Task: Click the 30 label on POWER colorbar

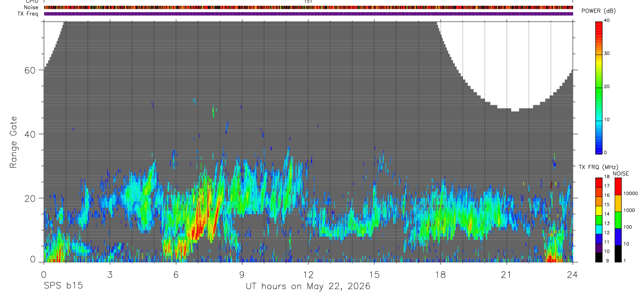Action: (607, 53)
